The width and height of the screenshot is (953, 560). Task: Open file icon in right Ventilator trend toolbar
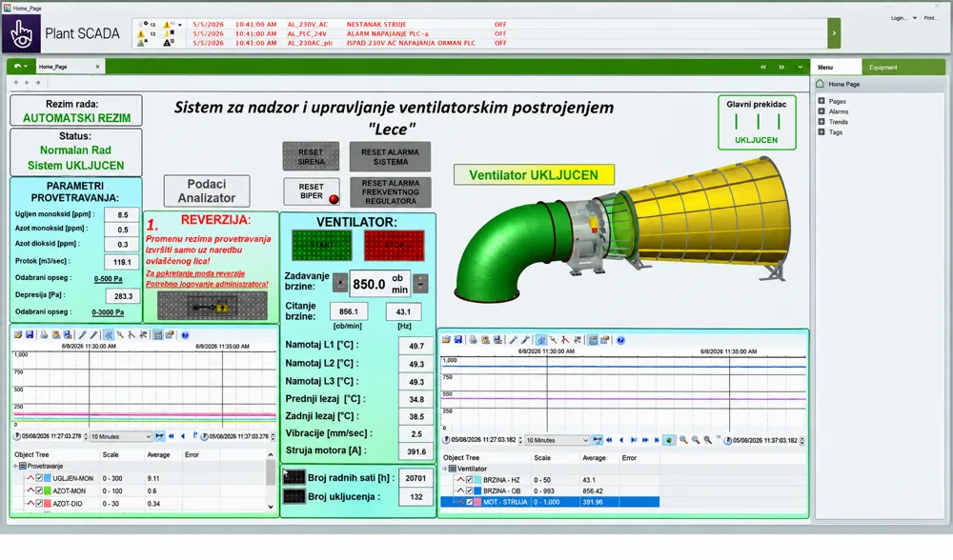click(446, 340)
